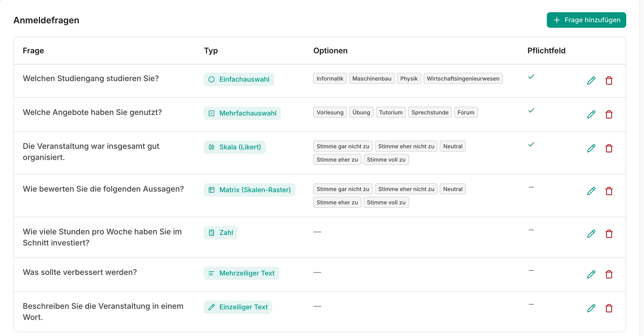Click the Einzeiliger Text type badge
The image size is (644, 336).
tap(238, 307)
